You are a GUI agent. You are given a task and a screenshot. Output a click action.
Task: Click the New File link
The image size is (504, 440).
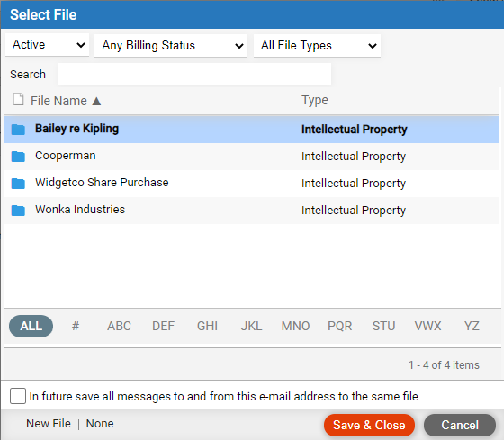(49, 424)
